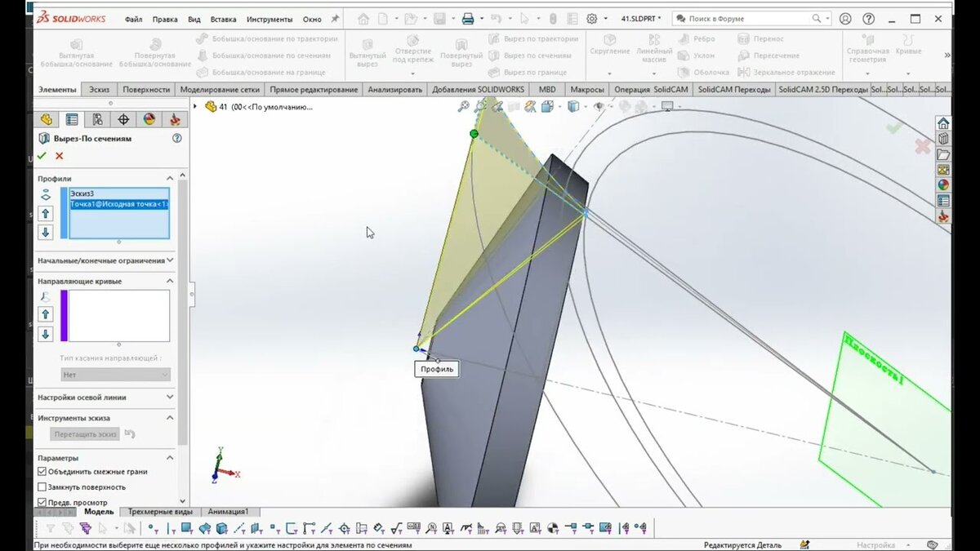Open the File Explorer task pane icon
The height and width of the screenshot is (551, 980).
coord(943,154)
